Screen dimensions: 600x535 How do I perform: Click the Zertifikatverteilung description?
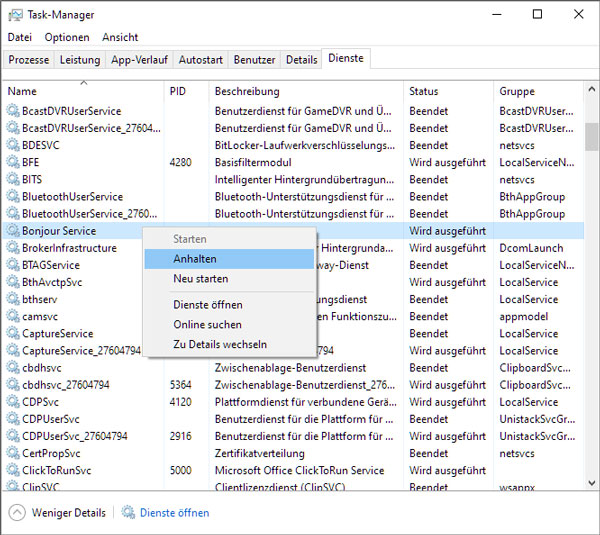(x=259, y=453)
